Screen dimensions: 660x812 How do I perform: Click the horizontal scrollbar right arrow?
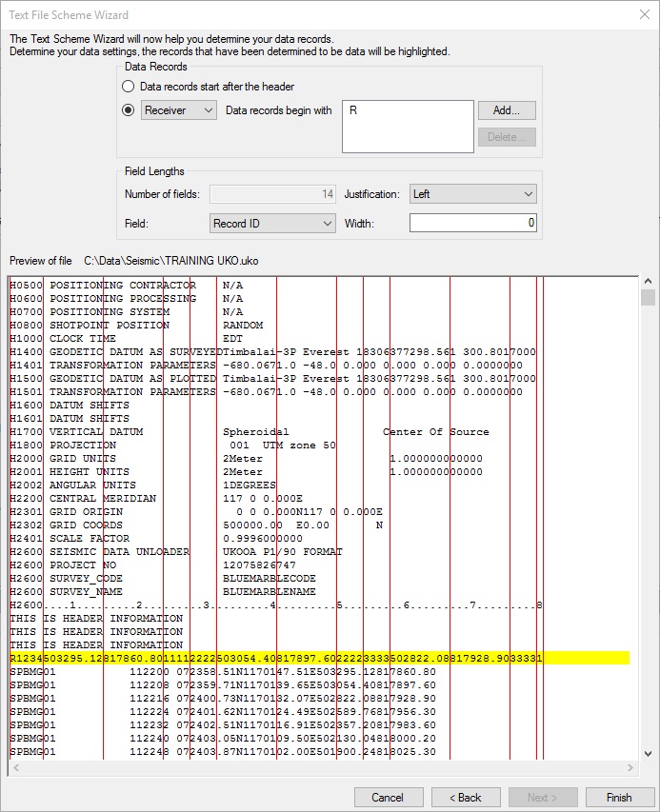coord(630,767)
